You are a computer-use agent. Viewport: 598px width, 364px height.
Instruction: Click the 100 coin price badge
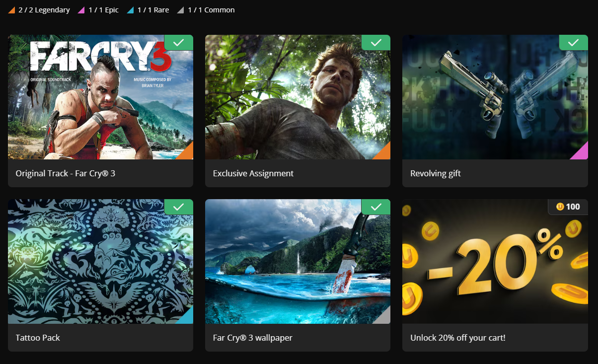(x=568, y=207)
